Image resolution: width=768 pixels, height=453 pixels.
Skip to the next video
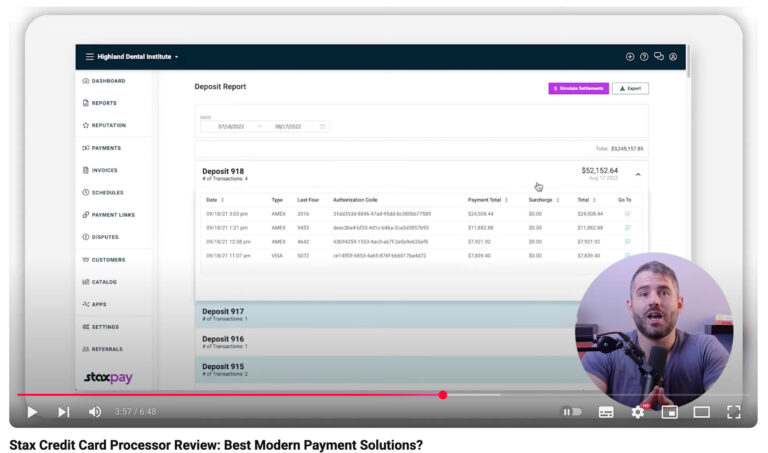point(64,412)
